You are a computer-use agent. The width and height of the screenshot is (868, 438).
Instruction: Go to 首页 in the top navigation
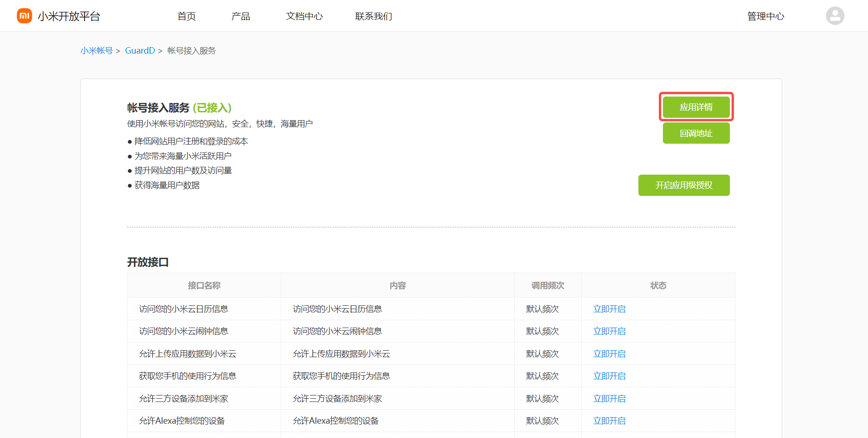click(187, 16)
